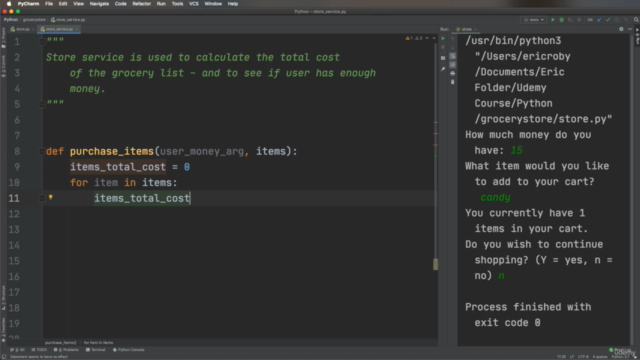The height and width of the screenshot is (360, 640).
Task: Start debugging with the green bug icon
Action: pyautogui.click(x=562, y=20)
